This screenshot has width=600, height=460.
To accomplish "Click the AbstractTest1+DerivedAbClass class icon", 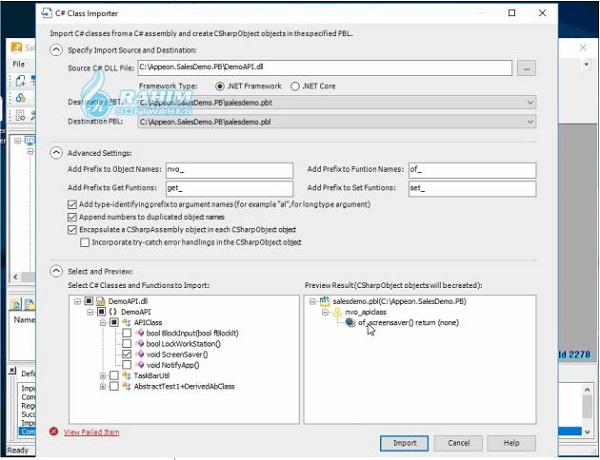I will (126, 386).
